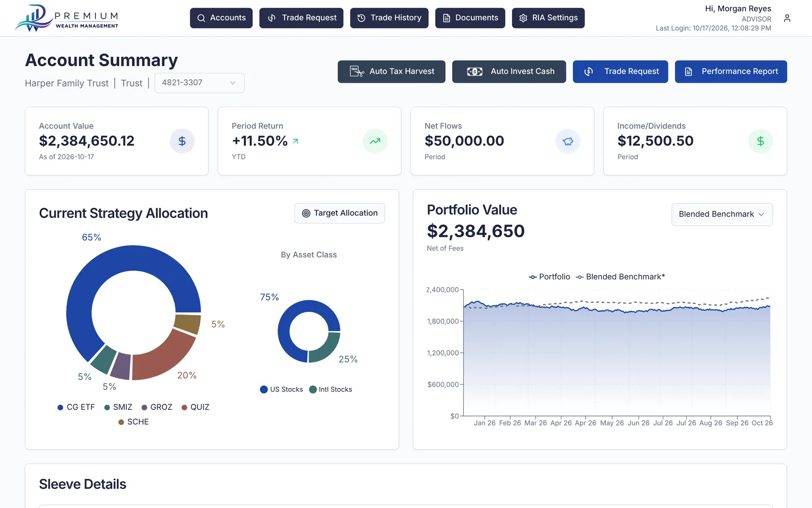Image resolution: width=812 pixels, height=508 pixels.
Task: Open the Accounts menu item
Action: 221,18
